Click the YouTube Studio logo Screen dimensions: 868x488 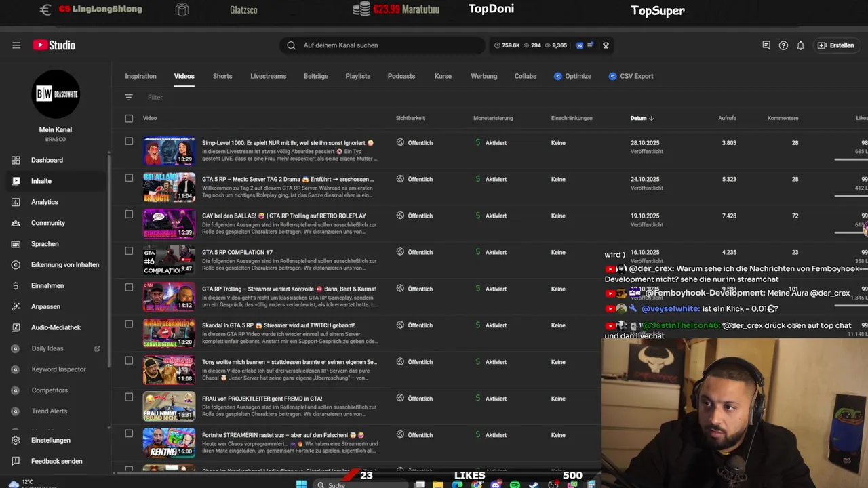[54, 45]
